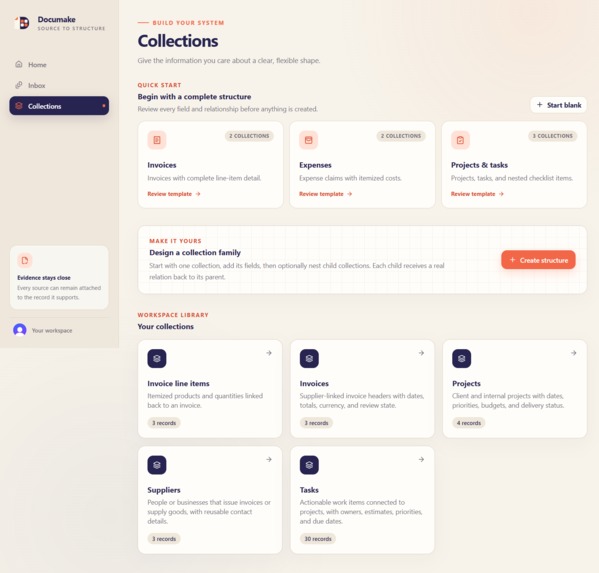Click the Your collections heading
The width and height of the screenshot is (599, 573).
point(165,327)
